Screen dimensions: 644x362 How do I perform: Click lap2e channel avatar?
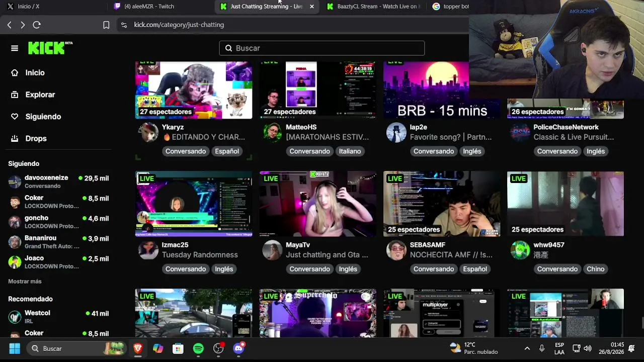[x=396, y=132]
